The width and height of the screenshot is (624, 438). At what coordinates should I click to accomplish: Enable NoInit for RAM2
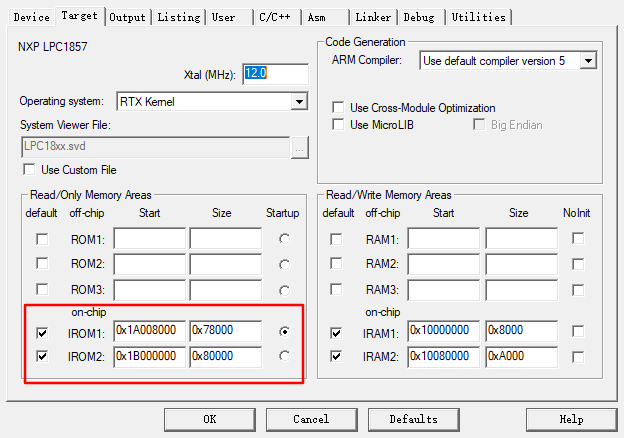[x=578, y=264]
